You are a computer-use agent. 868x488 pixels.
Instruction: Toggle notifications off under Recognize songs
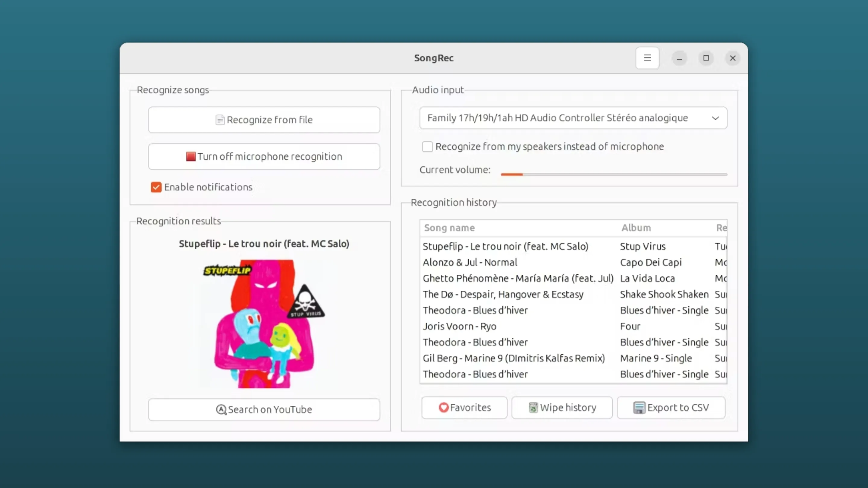156,187
